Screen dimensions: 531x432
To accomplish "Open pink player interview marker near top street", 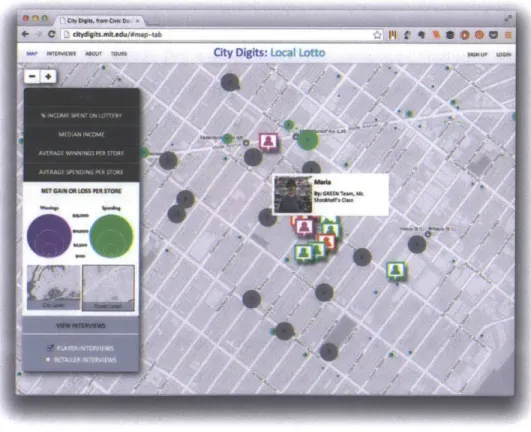I will tap(269, 142).
